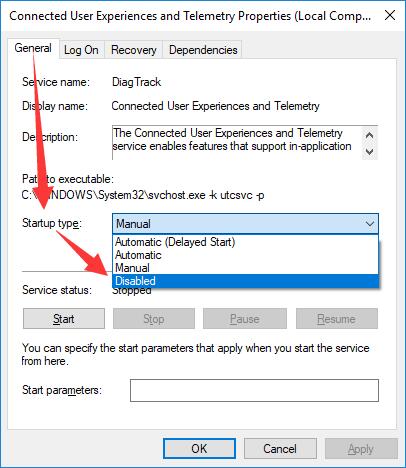
Task: Switch to the Log On tab
Action: click(81, 50)
